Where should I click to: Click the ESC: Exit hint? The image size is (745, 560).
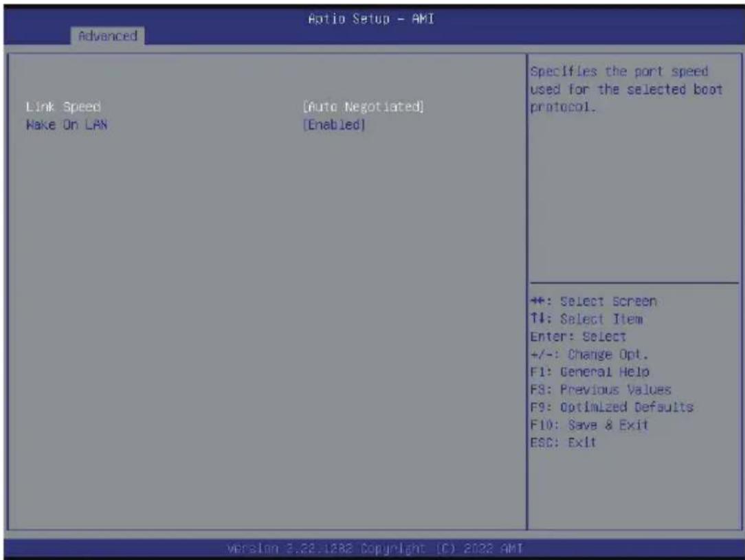point(563,443)
